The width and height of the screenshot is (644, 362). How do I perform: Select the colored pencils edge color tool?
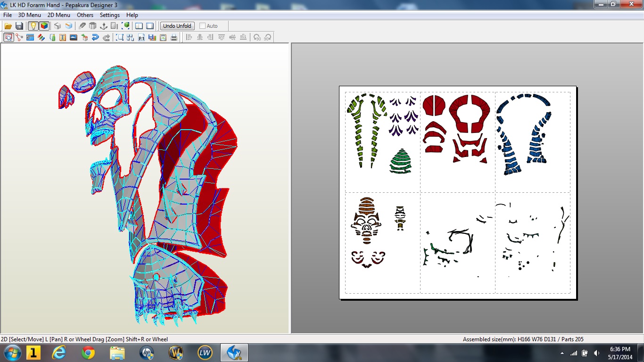point(41,37)
